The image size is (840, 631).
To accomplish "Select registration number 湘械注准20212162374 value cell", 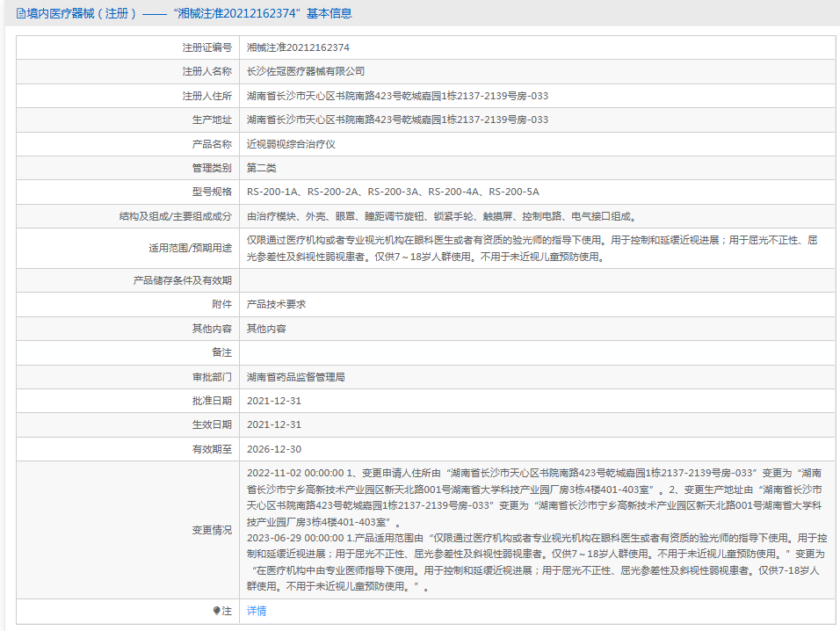I will click(x=298, y=47).
